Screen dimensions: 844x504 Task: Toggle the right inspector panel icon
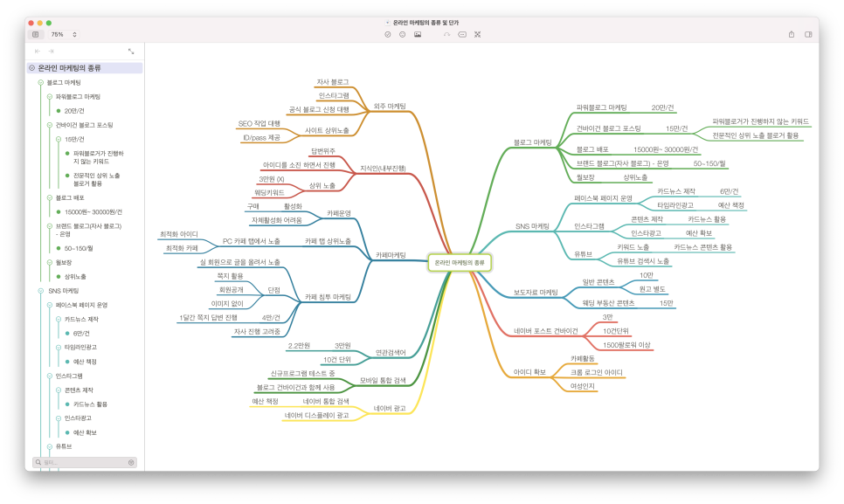pos(808,34)
